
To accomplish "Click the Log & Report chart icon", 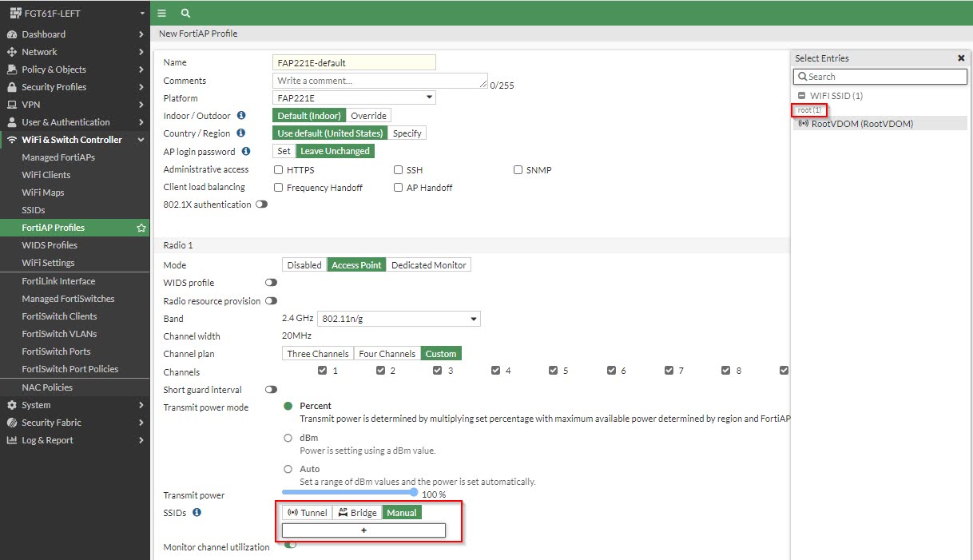I will [12, 440].
